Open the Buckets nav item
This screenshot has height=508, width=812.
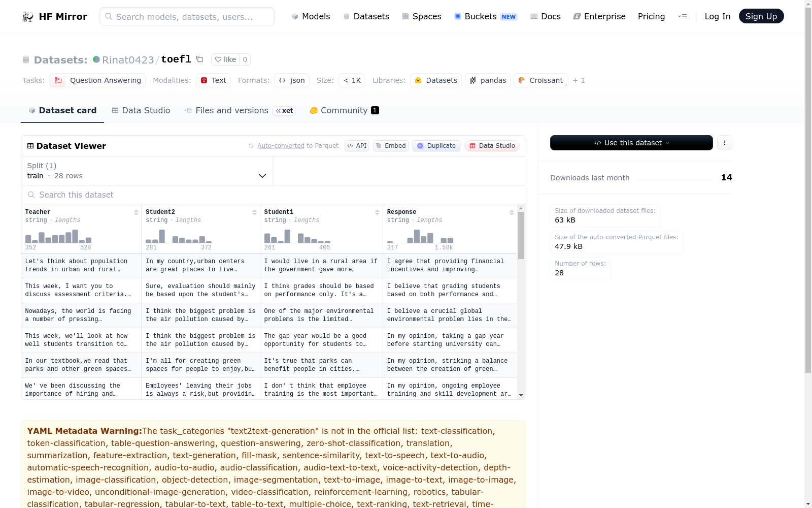[486, 16]
